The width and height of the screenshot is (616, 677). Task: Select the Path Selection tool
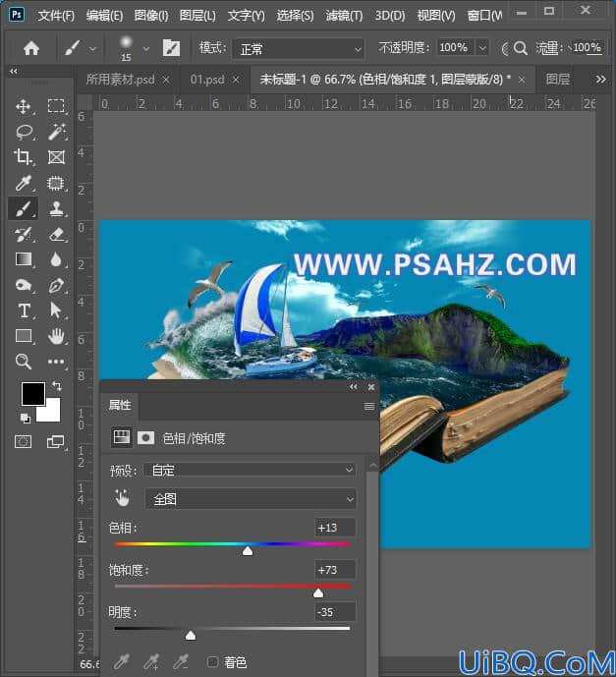coord(56,310)
